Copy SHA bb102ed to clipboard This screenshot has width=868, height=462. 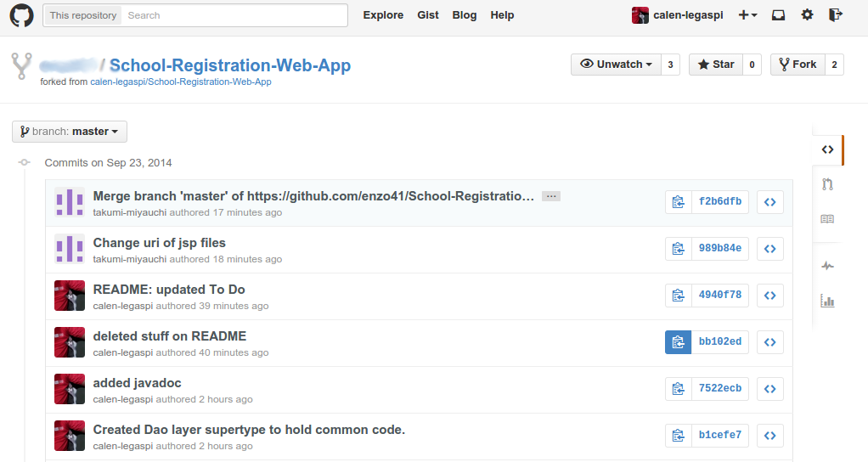pyautogui.click(x=678, y=342)
